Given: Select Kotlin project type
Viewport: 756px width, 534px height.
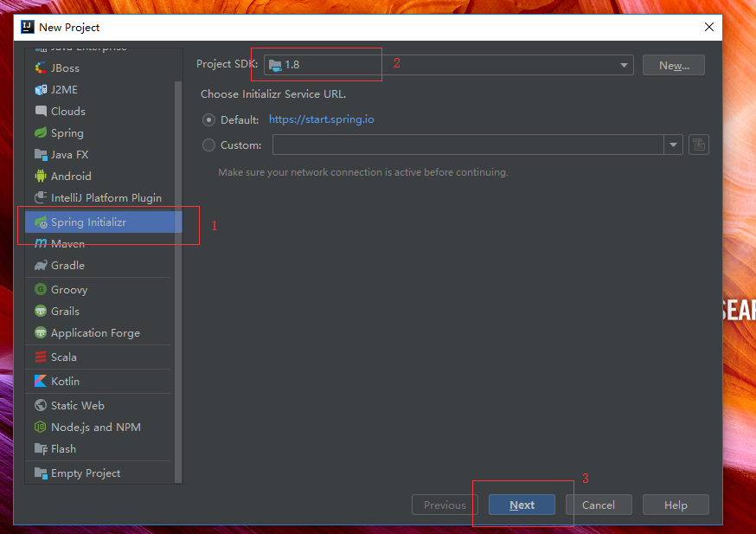Looking at the screenshot, I should coord(104,381).
